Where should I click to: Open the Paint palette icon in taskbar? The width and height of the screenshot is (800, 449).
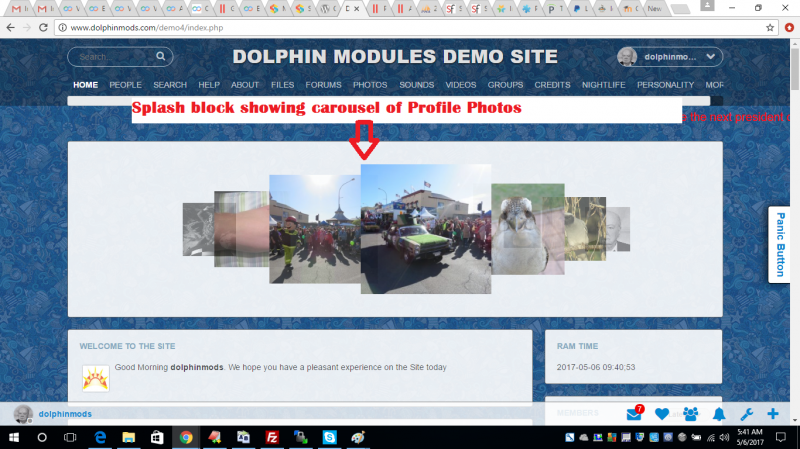click(358, 437)
